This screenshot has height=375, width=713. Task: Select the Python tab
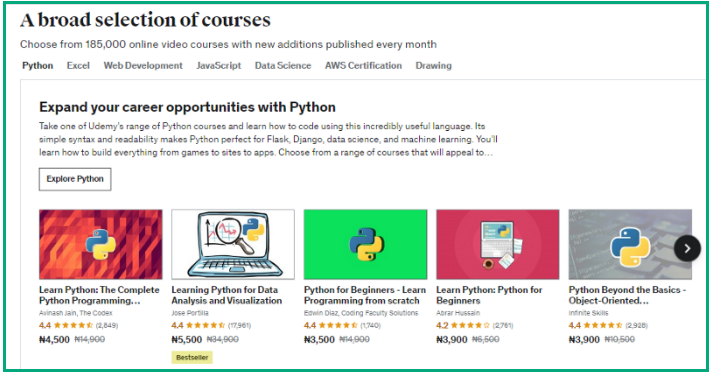point(38,65)
